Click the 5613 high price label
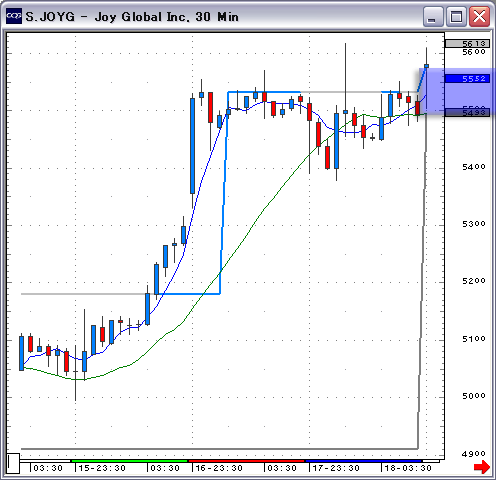 coord(467,44)
